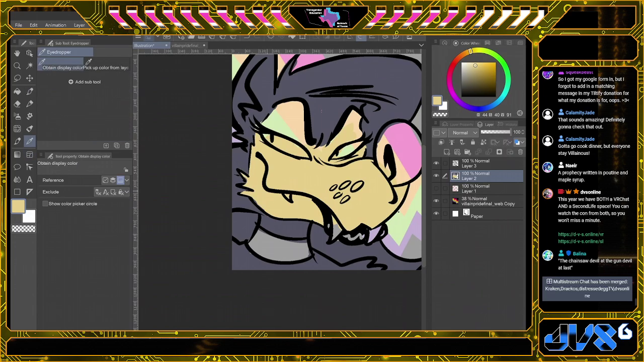
Task: Activate the Text tool
Action: coord(30,179)
